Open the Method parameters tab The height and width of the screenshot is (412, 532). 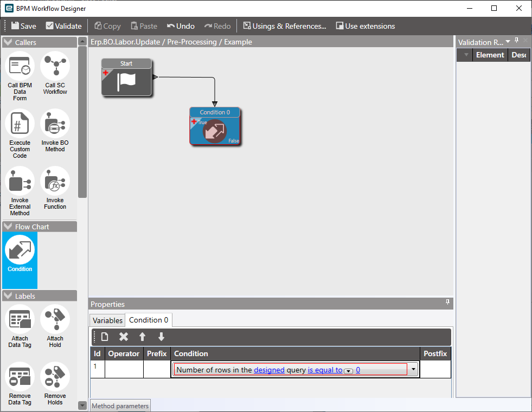(120, 406)
